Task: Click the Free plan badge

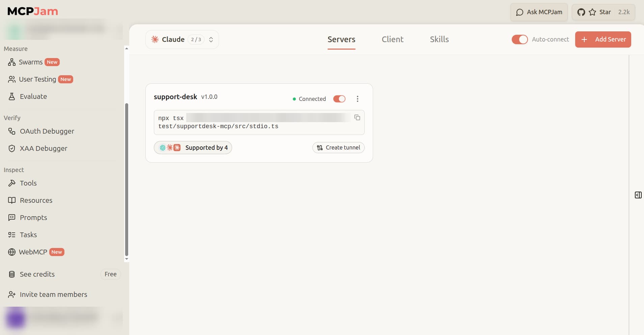Action: point(111,274)
